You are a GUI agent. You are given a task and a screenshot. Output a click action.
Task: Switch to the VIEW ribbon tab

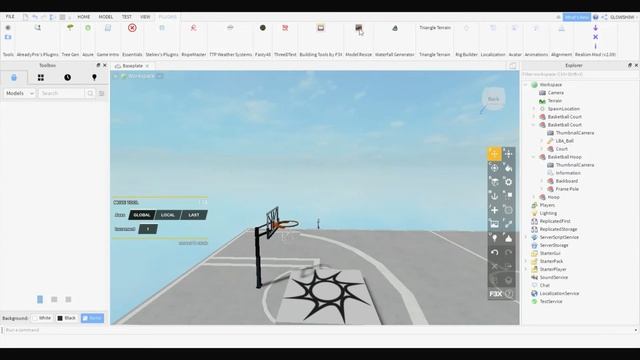click(x=145, y=17)
